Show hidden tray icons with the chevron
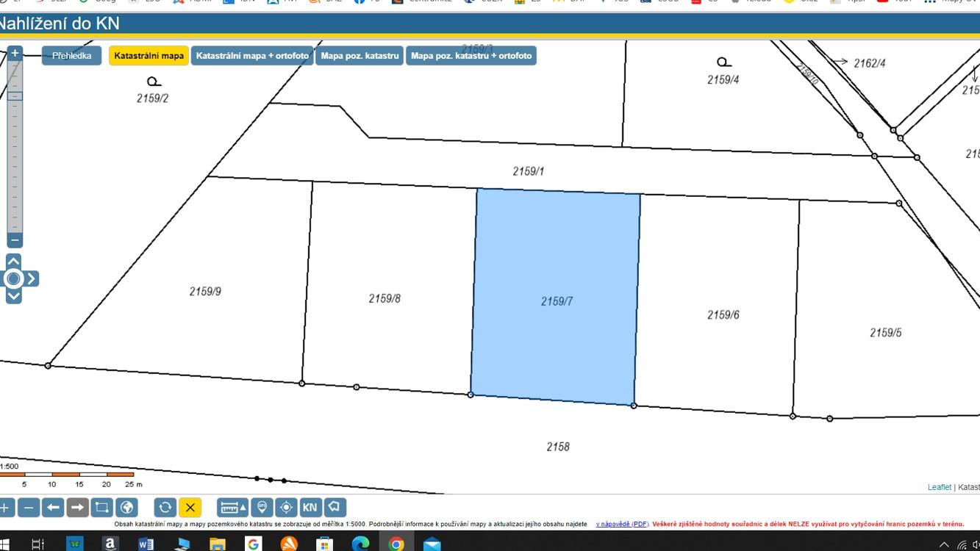The width and height of the screenshot is (980, 551). pos(944,545)
